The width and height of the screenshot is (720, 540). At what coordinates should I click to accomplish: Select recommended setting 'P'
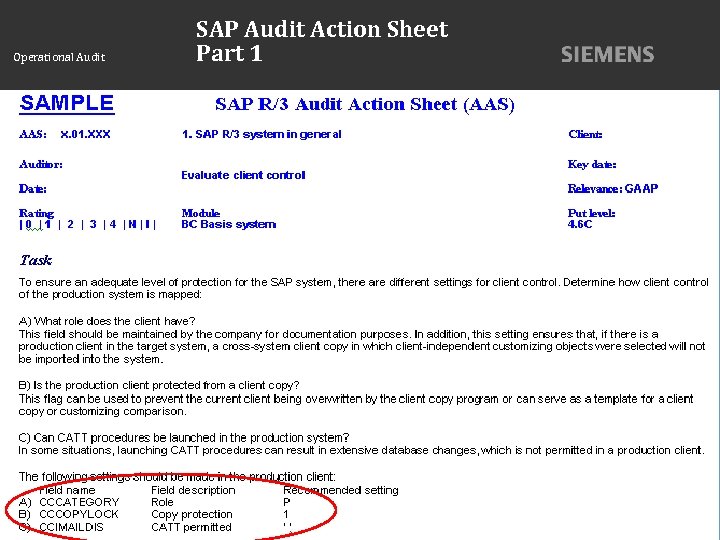pyautogui.click(x=287, y=502)
